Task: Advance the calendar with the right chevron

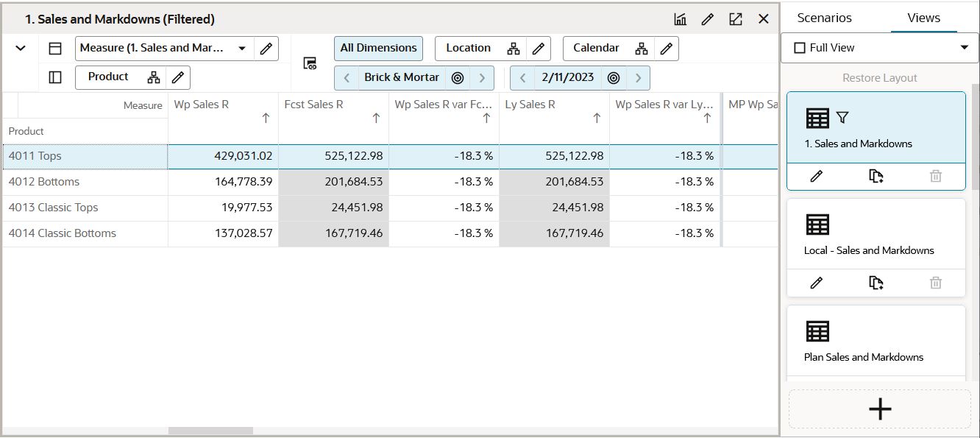Action: tap(637, 77)
